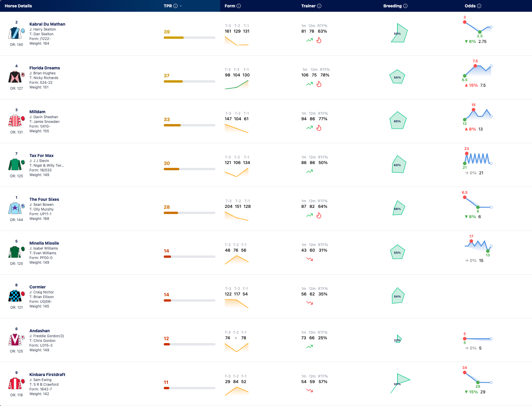
Task: Click Kabral Du Mathan's jockey silks icon
Action: coord(15,33)
